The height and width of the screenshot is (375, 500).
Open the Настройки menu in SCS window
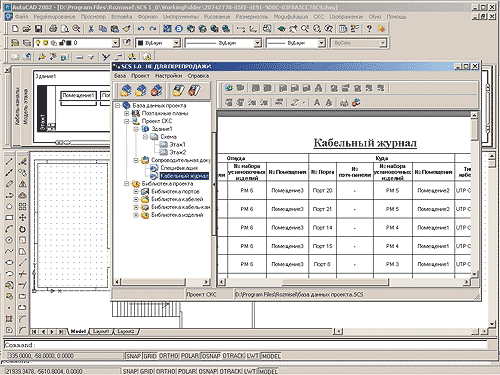tap(169, 76)
